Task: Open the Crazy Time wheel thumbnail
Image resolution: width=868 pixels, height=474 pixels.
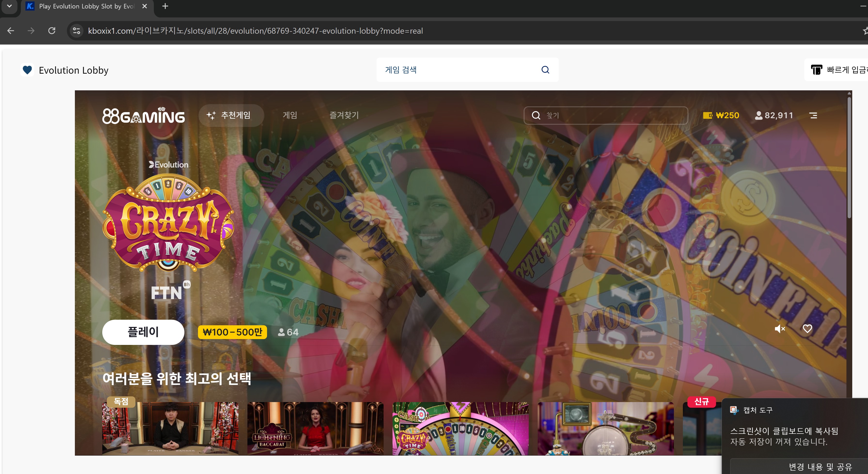Action: pos(461,428)
